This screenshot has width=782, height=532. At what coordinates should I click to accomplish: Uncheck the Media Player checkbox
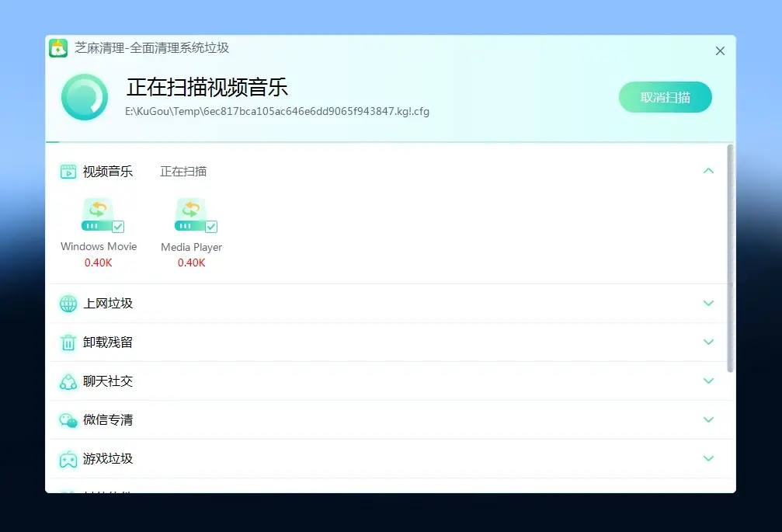pyautogui.click(x=211, y=227)
